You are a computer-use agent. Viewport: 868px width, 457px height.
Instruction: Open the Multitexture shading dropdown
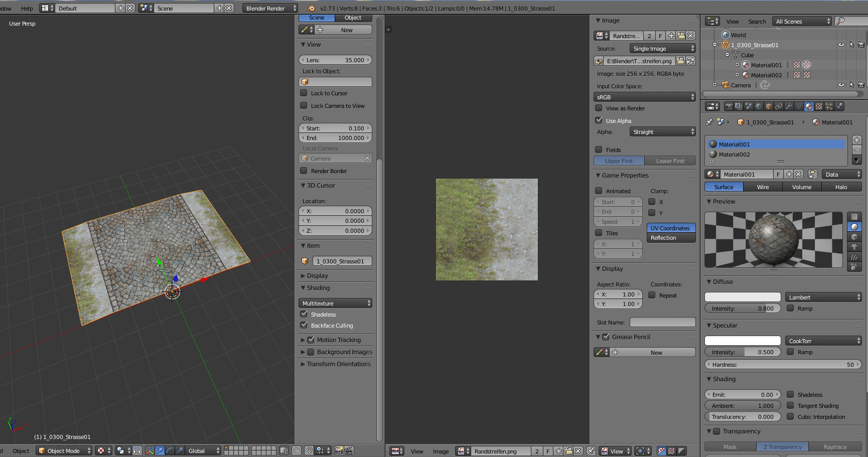335,303
